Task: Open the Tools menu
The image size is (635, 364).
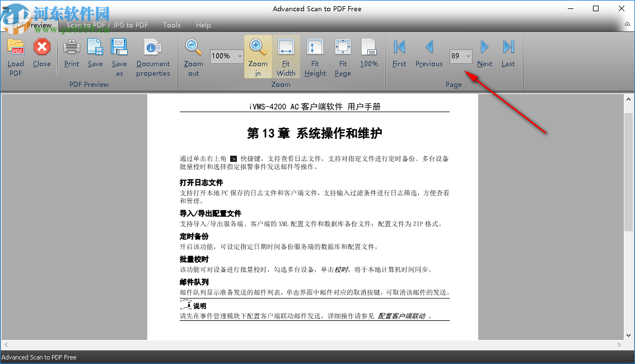Action: point(171,25)
